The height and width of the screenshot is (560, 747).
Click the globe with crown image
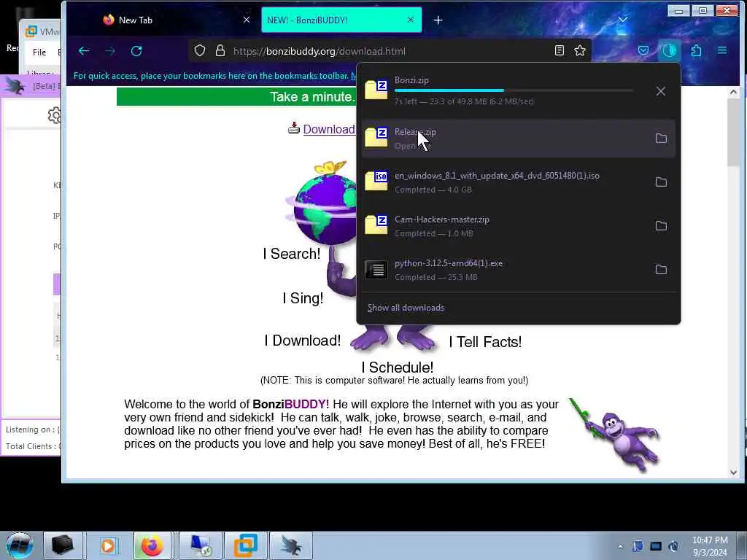click(x=320, y=203)
